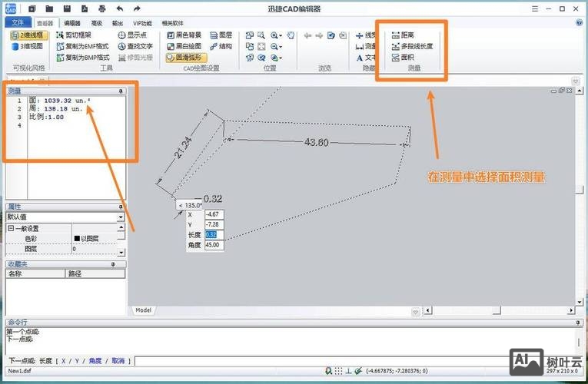Collapse the 一般设置 section
Image resolution: width=588 pixels, height=384 pixels.
coord(11,228)
